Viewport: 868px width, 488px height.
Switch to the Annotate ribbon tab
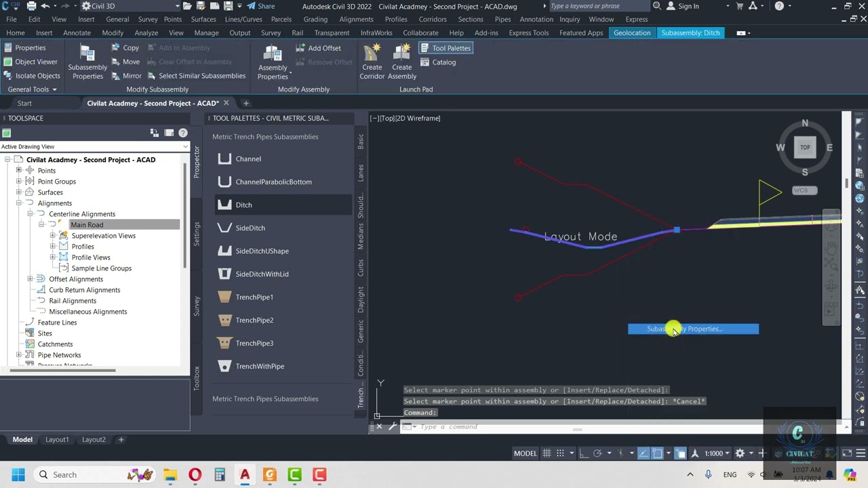point(77,33)
